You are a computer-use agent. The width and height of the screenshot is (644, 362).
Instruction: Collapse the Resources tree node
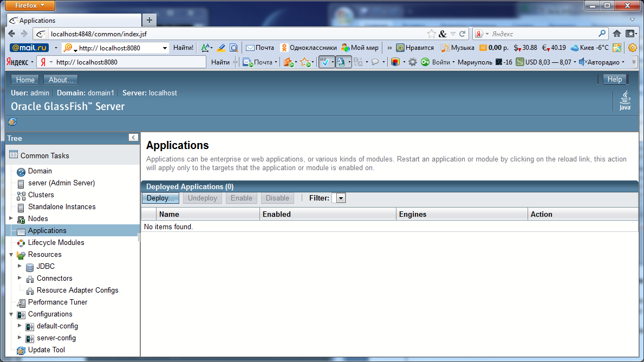pyautogui.click(x=11, y=254)
